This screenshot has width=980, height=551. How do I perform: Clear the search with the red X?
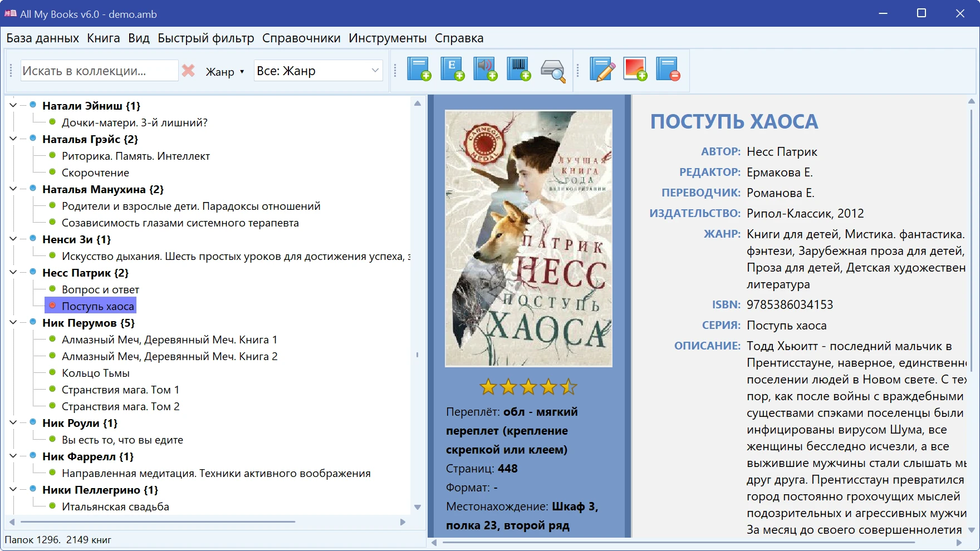tap(188, 71)
